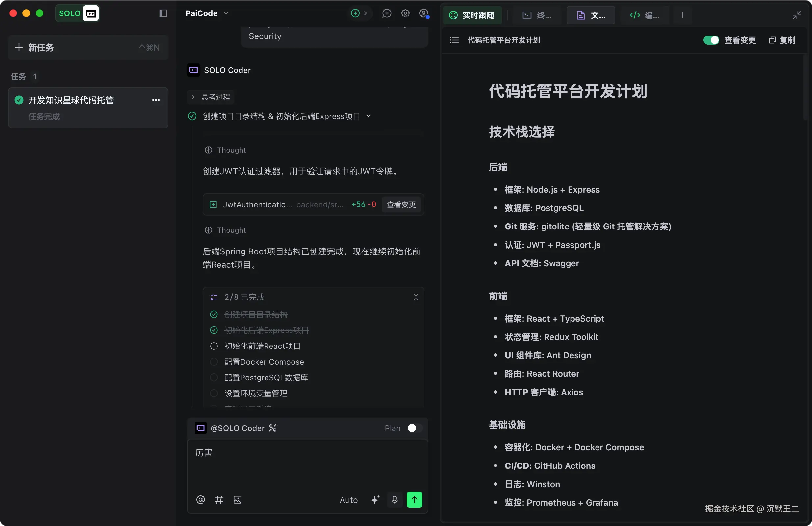Switch the SOLO mode toggle
This screenshot has height=526, width=812.
[x=77, y=13]
